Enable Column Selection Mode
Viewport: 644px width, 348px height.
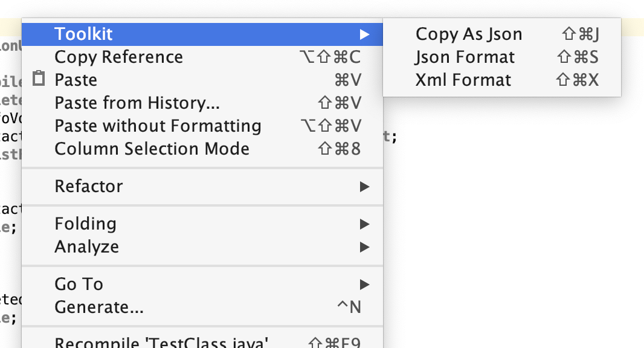[151, 149]
